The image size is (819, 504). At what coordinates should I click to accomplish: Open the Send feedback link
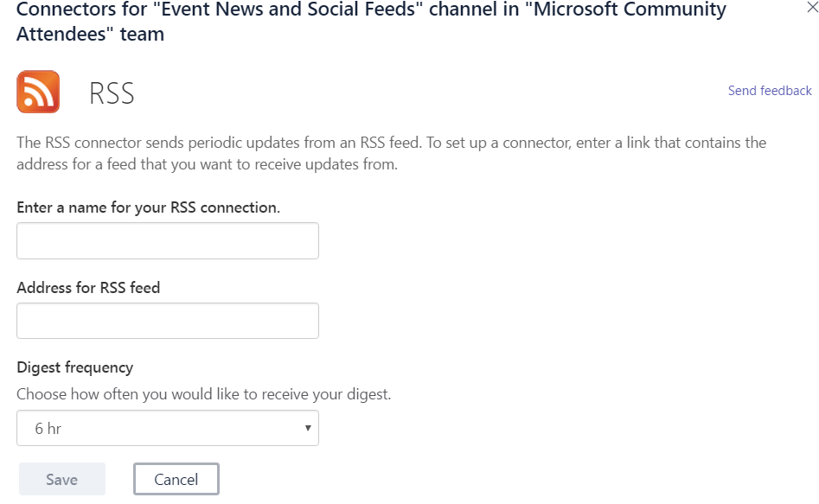click(769, 91)
